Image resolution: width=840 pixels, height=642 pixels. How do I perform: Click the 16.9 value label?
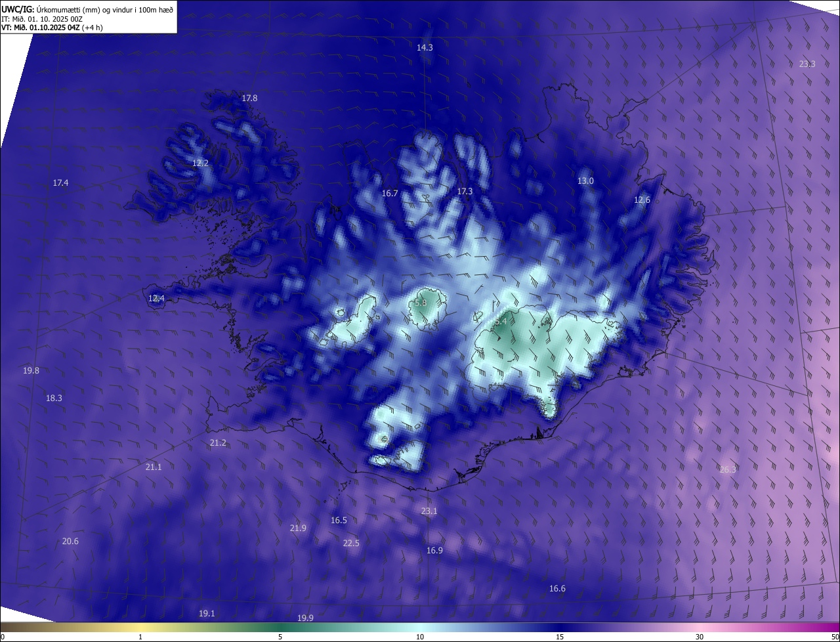tap(434, 550)
